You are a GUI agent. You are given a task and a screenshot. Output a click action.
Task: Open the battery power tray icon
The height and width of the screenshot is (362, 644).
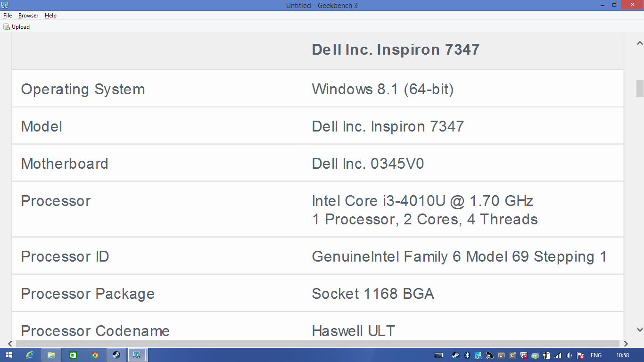click(546, 355)
